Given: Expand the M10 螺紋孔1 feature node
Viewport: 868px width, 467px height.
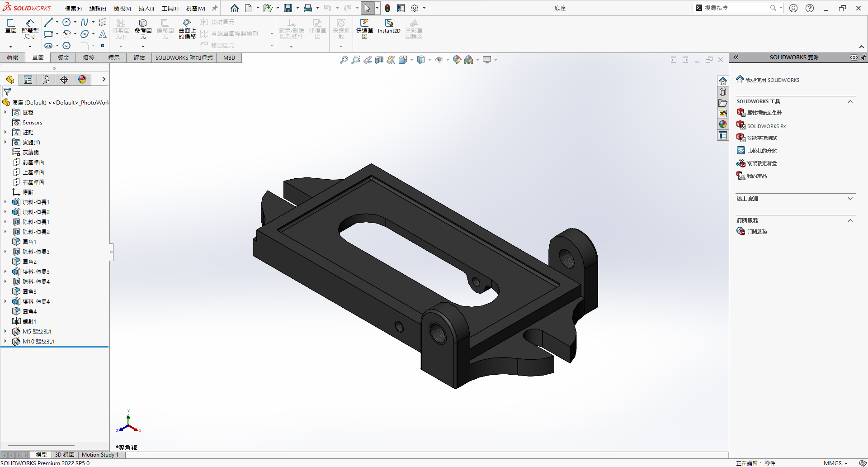Looking at the screenshot, I should point(5,341).
